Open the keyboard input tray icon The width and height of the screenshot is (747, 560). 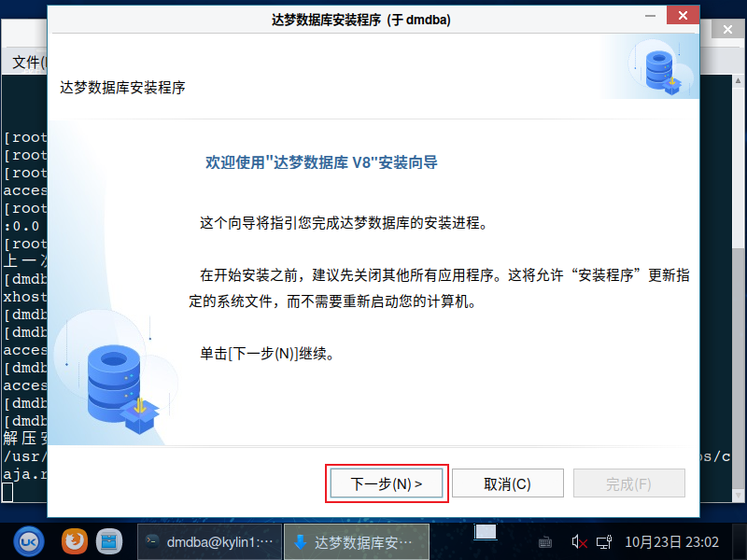pyautogui.click(x=545, y=542)
